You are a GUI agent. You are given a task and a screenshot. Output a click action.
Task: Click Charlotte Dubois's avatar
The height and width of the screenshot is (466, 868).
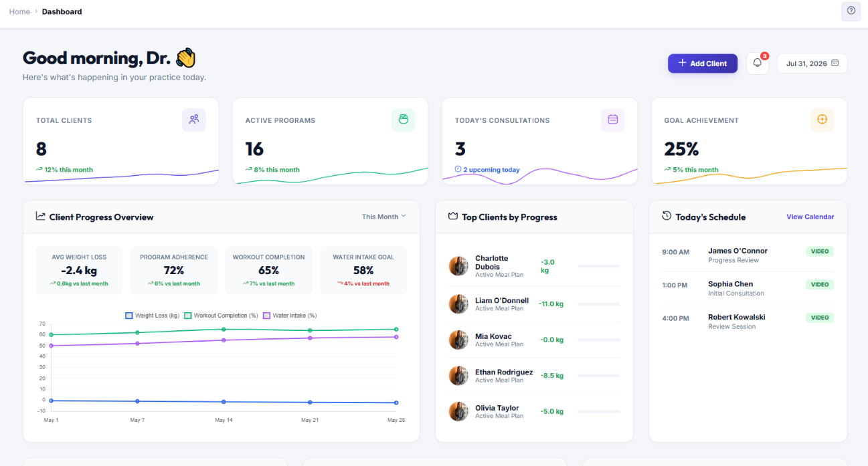458,266
